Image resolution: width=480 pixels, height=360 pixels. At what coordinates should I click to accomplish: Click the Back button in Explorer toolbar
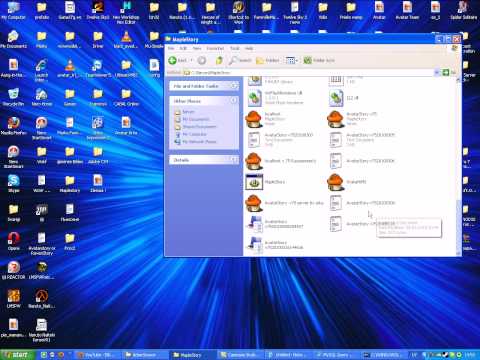pos(177,60)
